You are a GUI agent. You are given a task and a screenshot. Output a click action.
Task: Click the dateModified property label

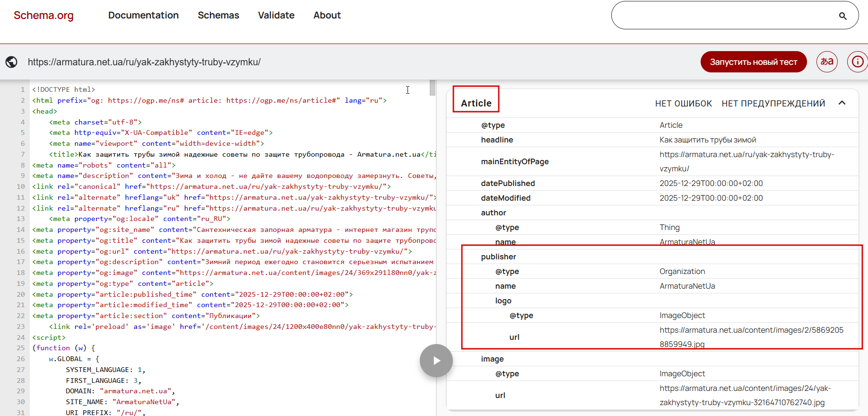click(506, 198)
